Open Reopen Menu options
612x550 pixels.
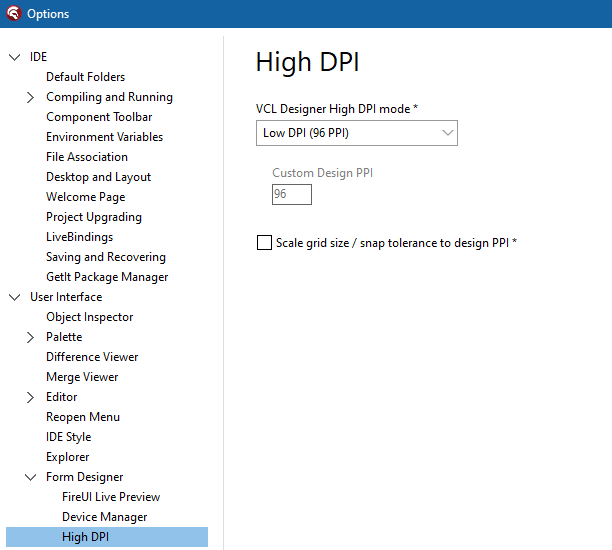[83, 417]
